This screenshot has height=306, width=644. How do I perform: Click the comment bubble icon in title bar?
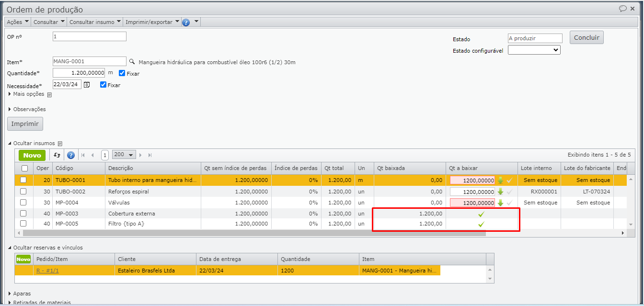[623, 8]
